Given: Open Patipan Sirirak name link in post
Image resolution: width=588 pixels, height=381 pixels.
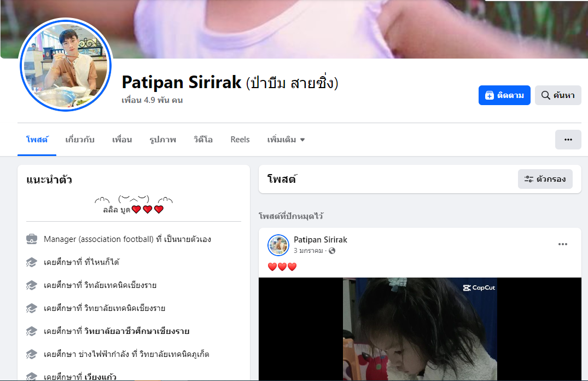Looking at the screenshot, I should 320,239.
